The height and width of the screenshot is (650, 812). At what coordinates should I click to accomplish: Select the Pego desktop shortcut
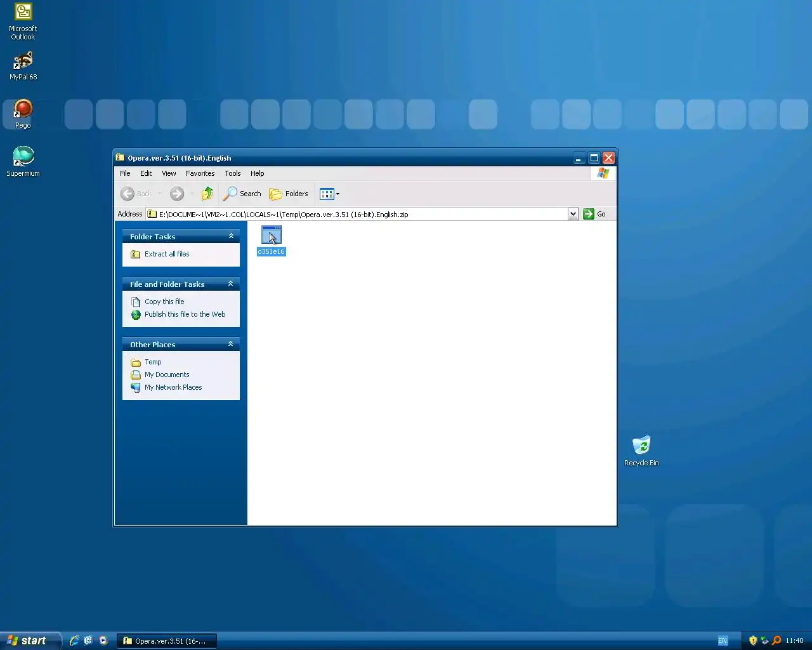tap(23, 114)
